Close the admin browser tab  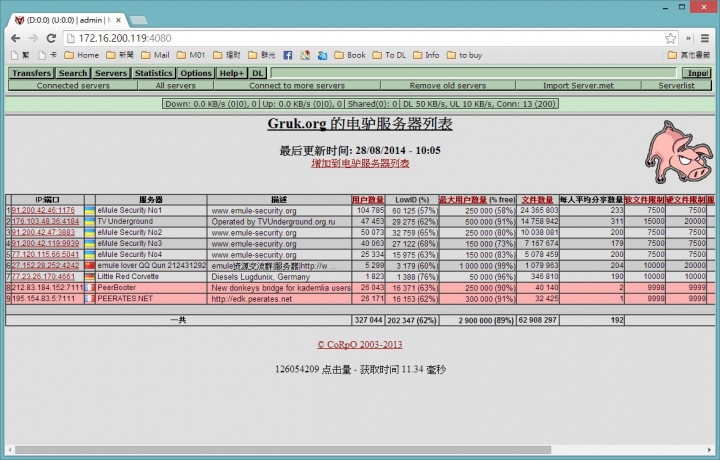[118, 20]
